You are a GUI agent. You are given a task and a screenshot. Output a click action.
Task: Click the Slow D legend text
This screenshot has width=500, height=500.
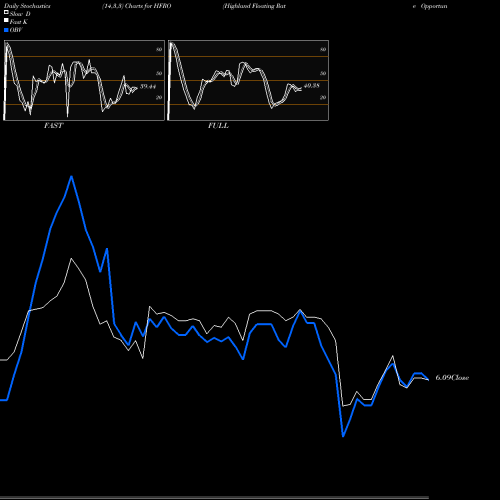(20, 14)
